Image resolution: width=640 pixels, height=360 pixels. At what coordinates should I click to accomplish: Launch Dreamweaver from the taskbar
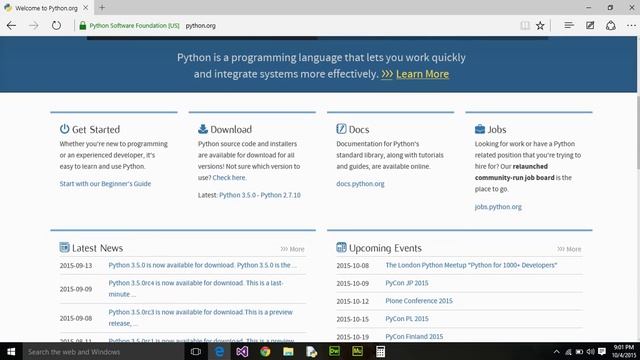click(x=334, y=351)
